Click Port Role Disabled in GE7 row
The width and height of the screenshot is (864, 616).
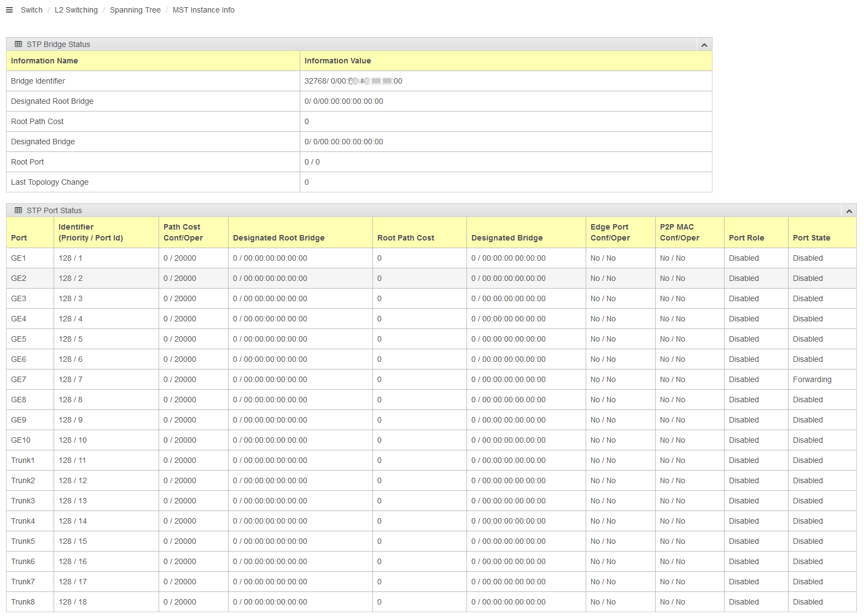coord(744,379)
